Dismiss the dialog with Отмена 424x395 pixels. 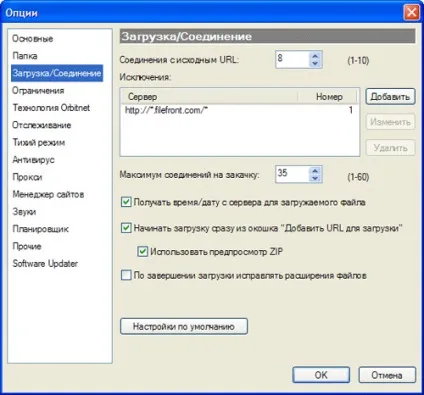coord(387,375)
